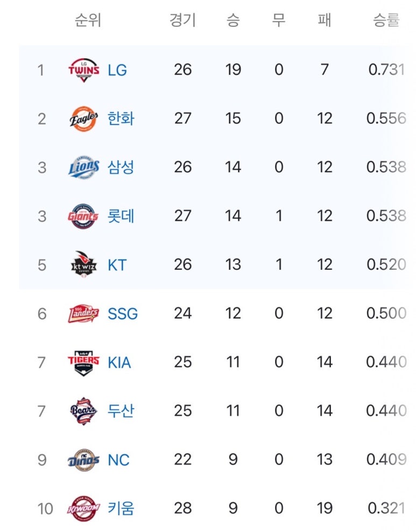The image size is (416, 532).
Task: Click the Lotte Giants team logo
Action: point(83,216)
